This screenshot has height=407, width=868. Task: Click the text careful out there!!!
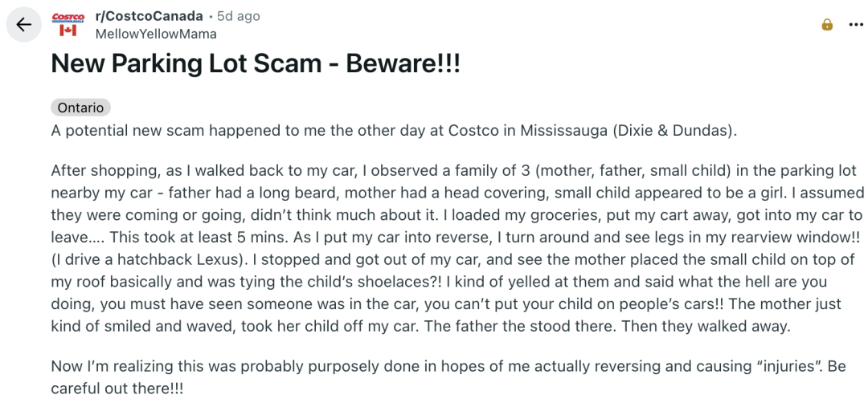coord(118,388)
